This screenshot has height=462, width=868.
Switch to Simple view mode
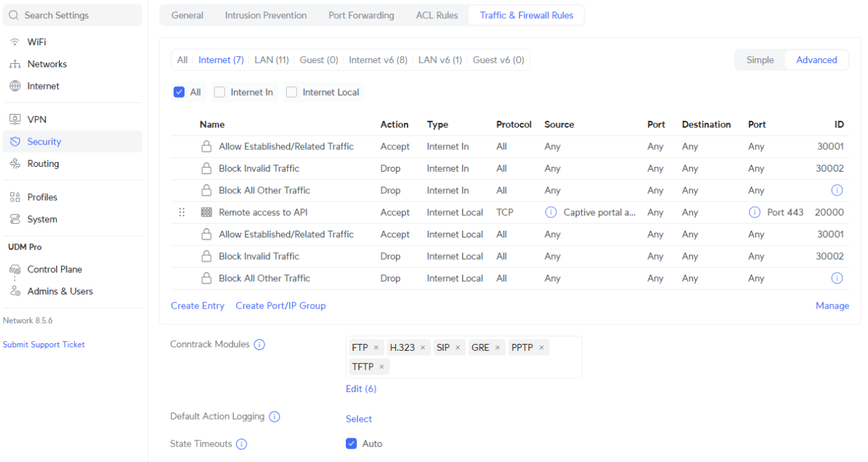pos(759,60)
